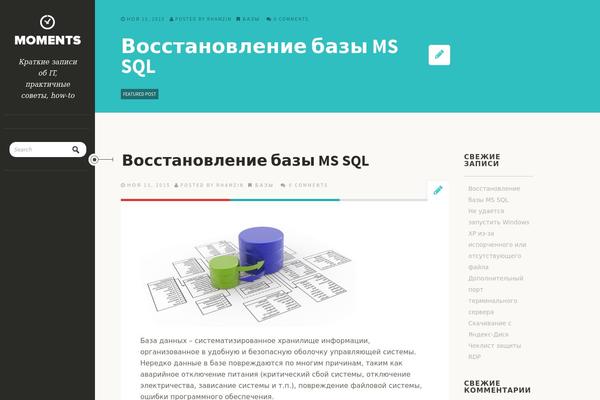Open the article heading Восстановление базы MS SQL

pos(245,160)
